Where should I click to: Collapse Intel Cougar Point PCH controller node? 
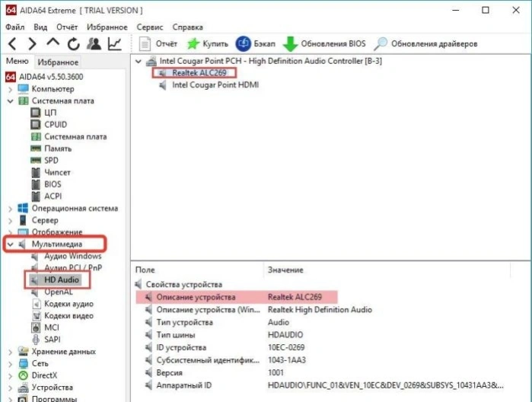(x=139, y=62)
